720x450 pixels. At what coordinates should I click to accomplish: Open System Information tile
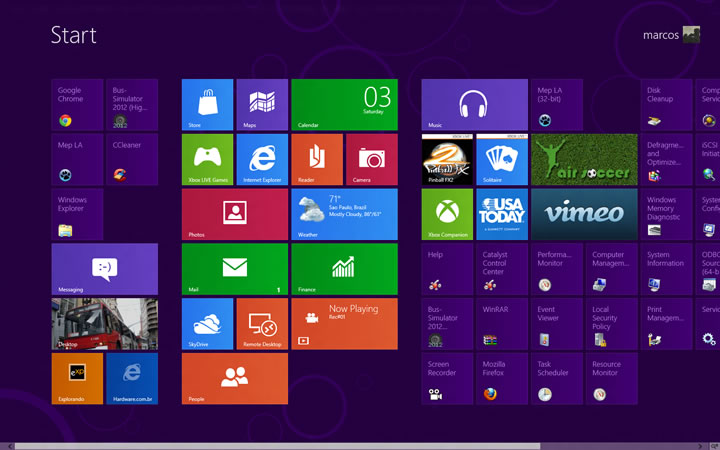click(666, 269)
